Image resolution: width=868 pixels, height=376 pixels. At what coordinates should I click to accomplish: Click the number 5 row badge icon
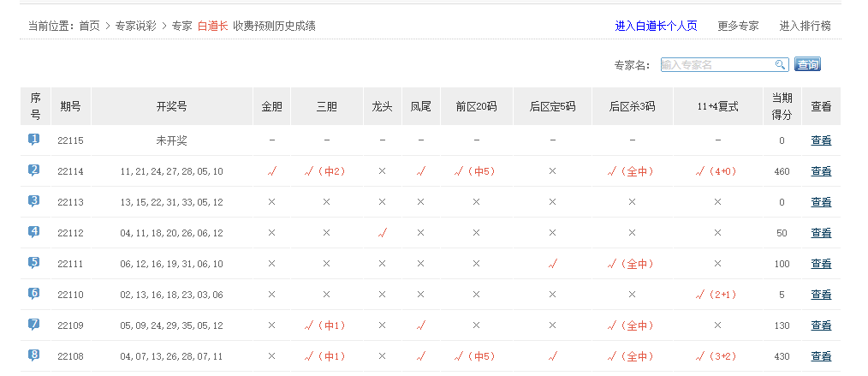pyautogui.click(x=34, y=262)
